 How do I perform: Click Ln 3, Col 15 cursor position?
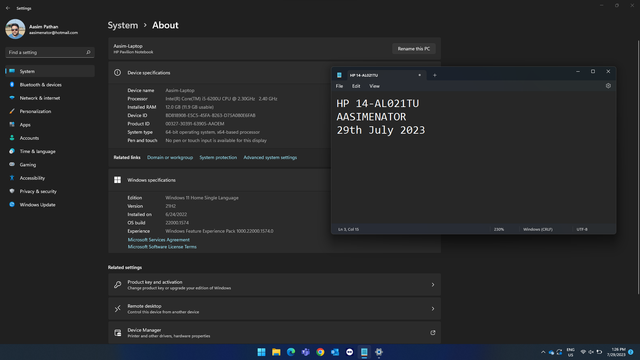348,229
